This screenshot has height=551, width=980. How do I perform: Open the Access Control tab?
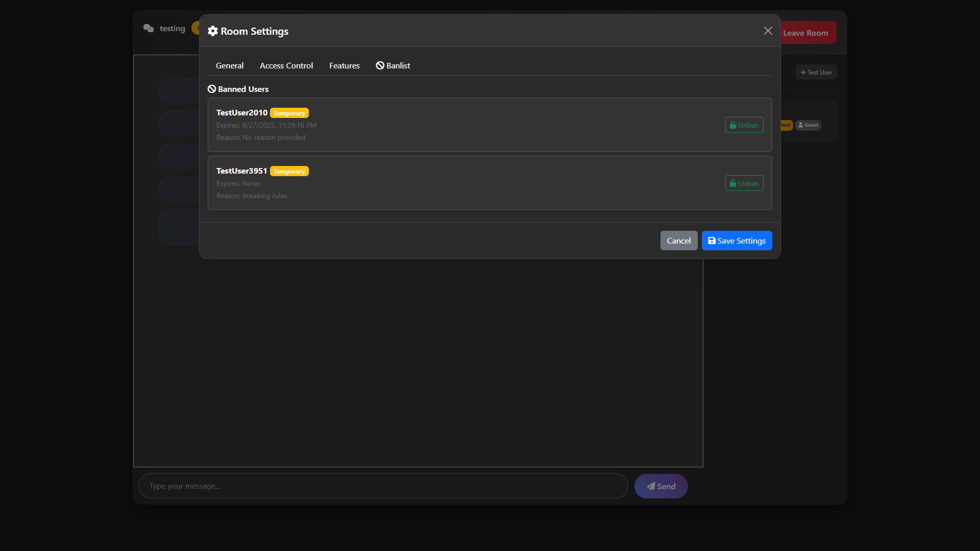[286, 66]
